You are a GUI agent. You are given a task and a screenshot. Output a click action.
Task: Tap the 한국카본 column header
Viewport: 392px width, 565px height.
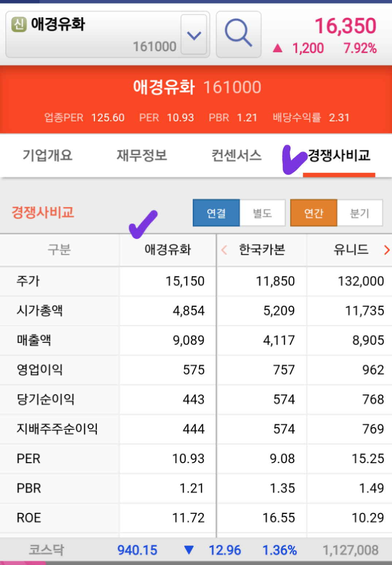pos(262,250)
